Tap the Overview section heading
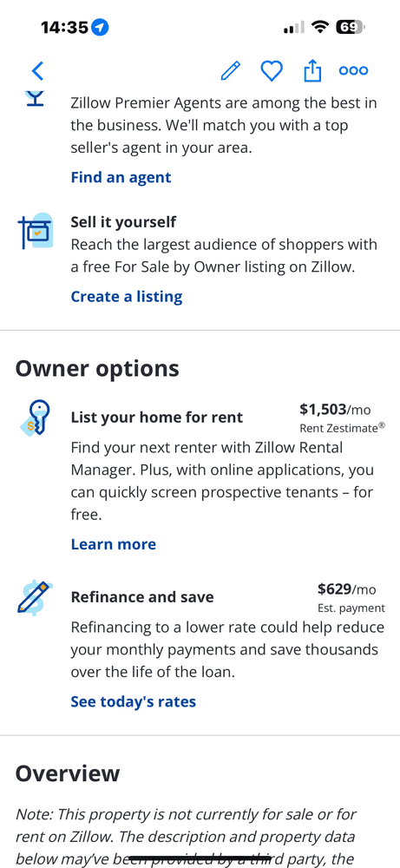 click(x=68, y=773)
